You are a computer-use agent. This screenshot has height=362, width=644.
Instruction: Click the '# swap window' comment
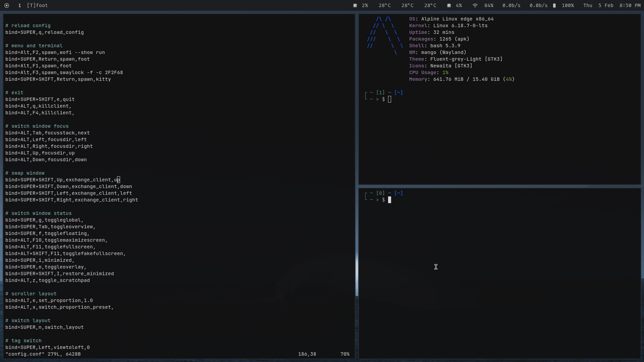pos(25,173)
